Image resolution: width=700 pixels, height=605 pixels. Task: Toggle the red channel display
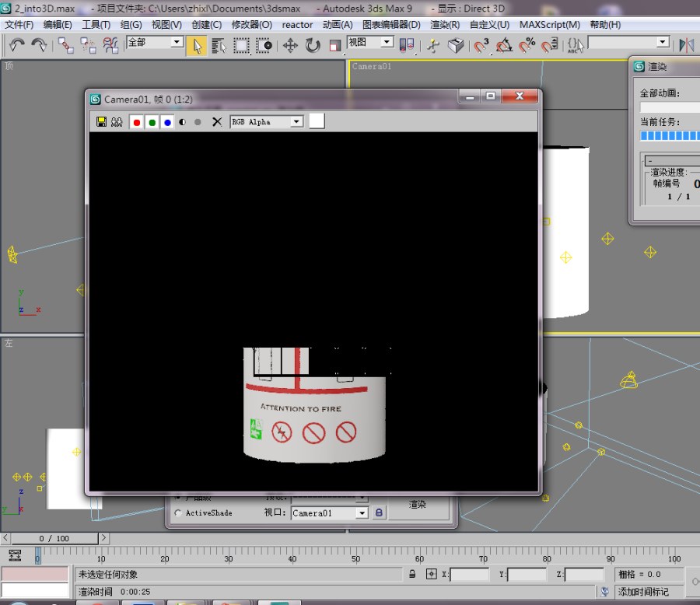click(137, 122)
